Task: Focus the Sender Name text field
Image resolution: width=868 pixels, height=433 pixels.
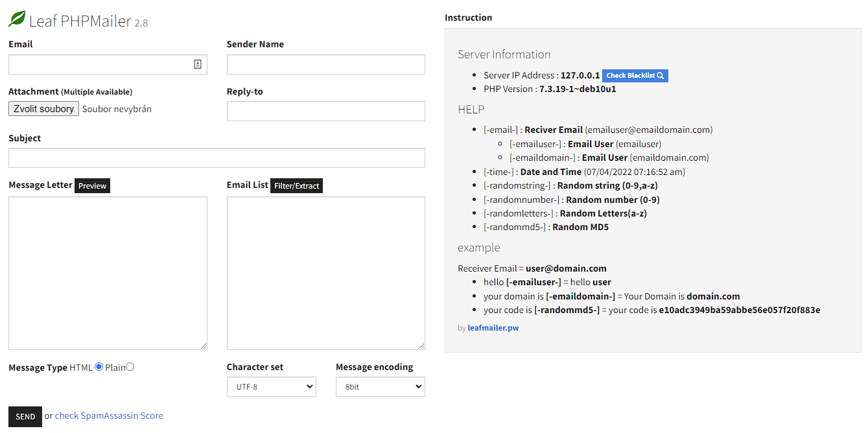Action: (x=325, y=65)
